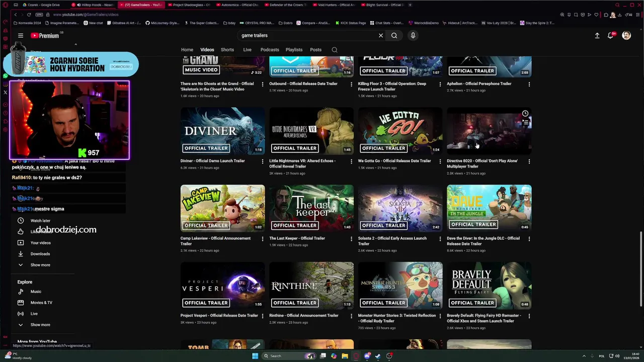Click the YouTube search input field
The width and height of the screenshot is (644, 362).
307,36
